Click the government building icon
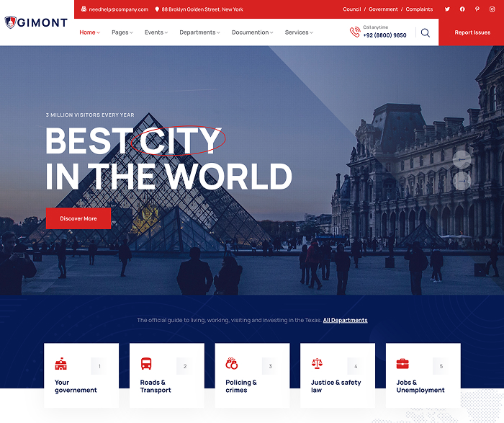Image resolution: width=504 pixels, height=423 pixels. pos(60,364)
